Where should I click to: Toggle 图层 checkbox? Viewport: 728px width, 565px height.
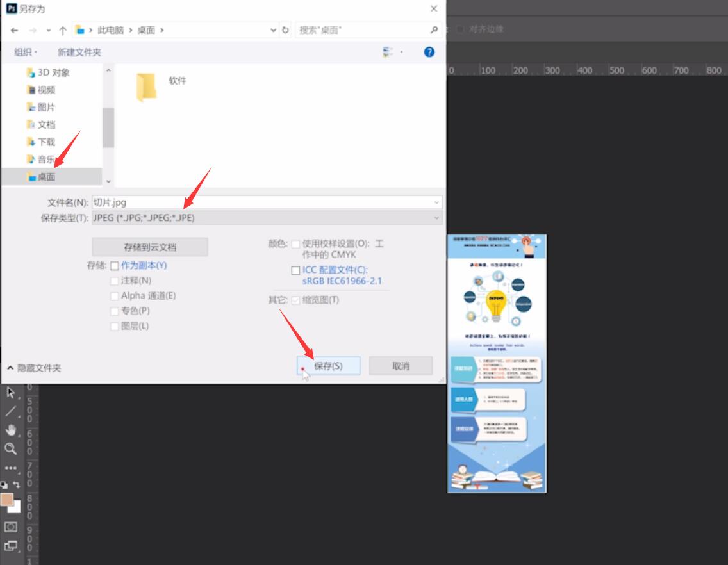114,326
